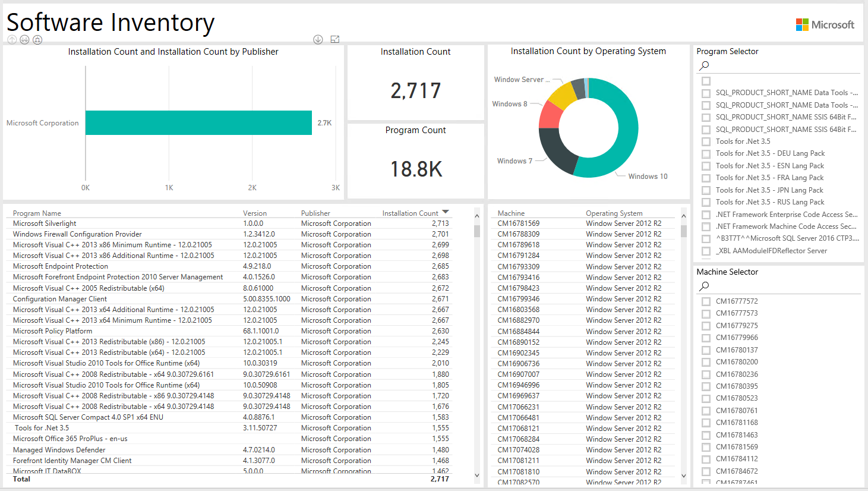Click the Microsoft logo
This screenshot has height=491, width=868.
point(825,24)
